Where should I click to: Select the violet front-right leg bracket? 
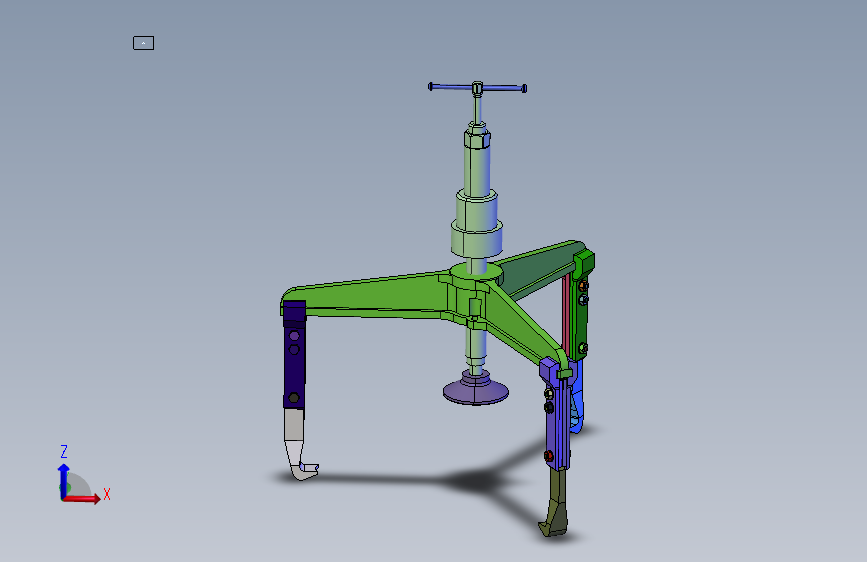[x=556, y=415]
